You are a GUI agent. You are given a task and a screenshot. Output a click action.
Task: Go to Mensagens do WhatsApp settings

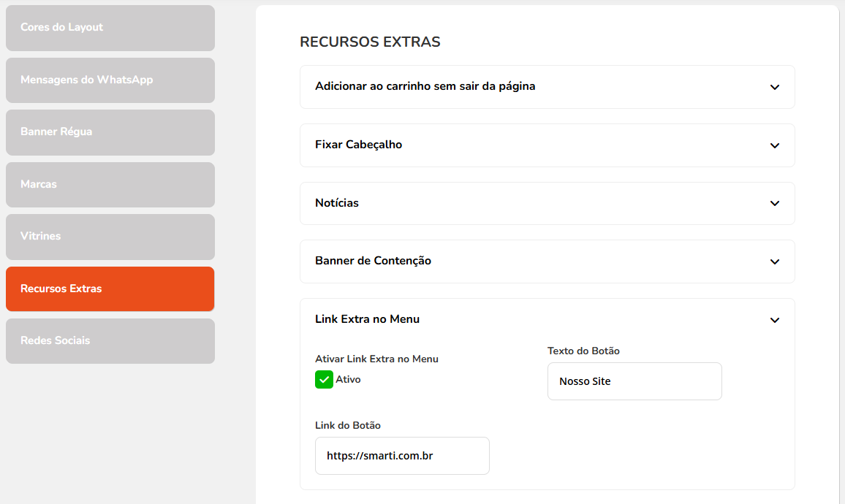(110, 80)
